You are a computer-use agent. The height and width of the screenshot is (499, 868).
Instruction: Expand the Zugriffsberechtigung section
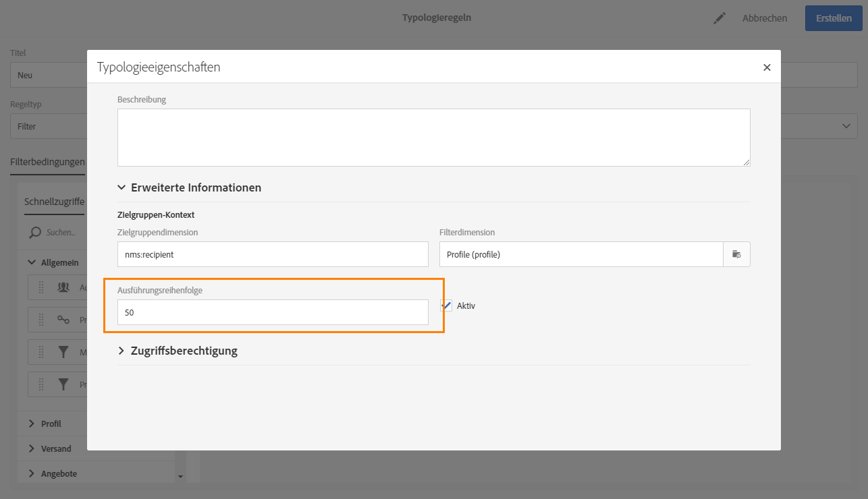[121, 351]
